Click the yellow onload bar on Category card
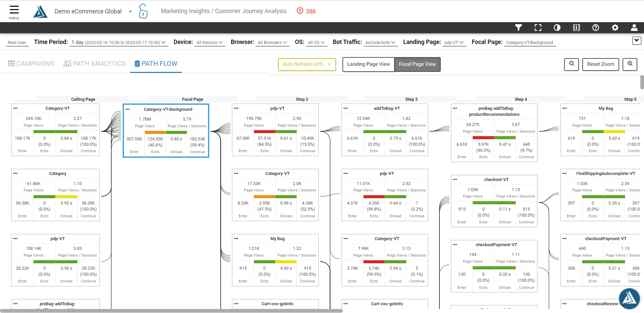The height and width of the screenshot is (313, 644). (66, 196)
